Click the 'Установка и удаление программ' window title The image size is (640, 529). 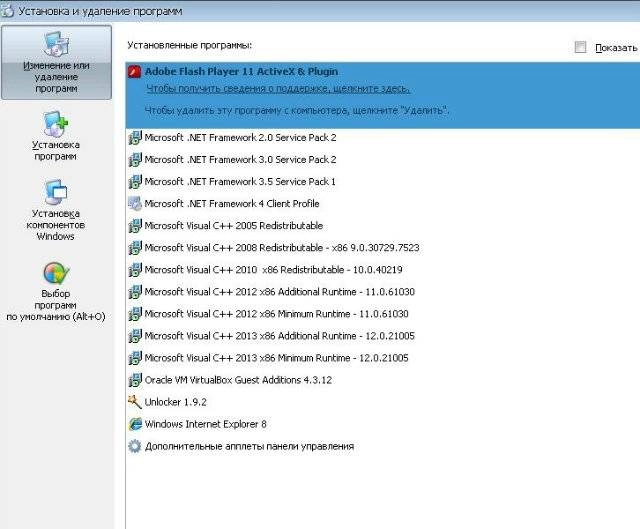(100, 11)
